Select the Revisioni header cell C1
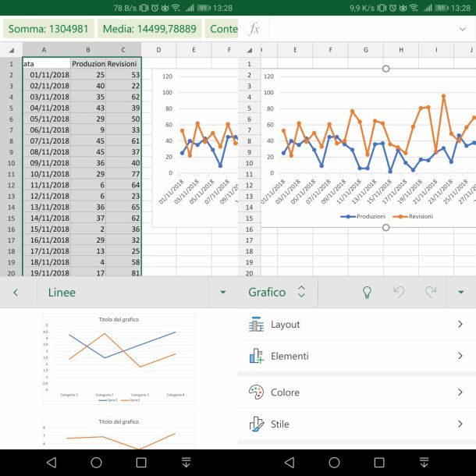476x476 pixels. 123,64
